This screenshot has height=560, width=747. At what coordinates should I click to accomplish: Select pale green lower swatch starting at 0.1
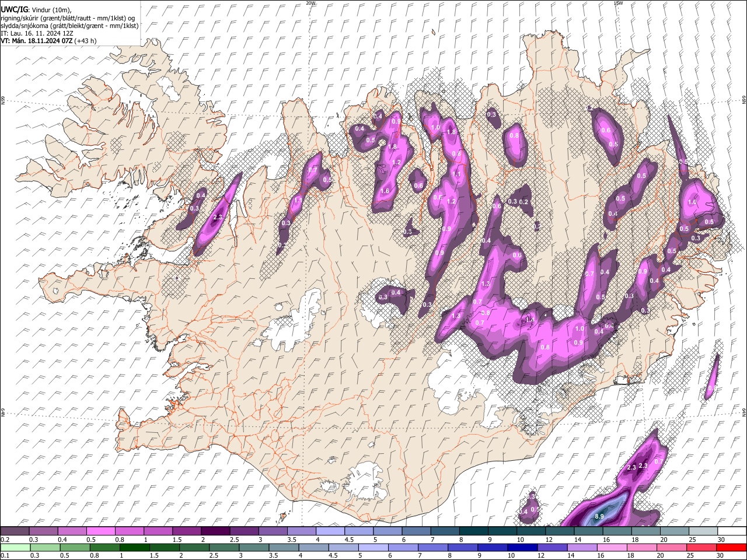(15, 547)
